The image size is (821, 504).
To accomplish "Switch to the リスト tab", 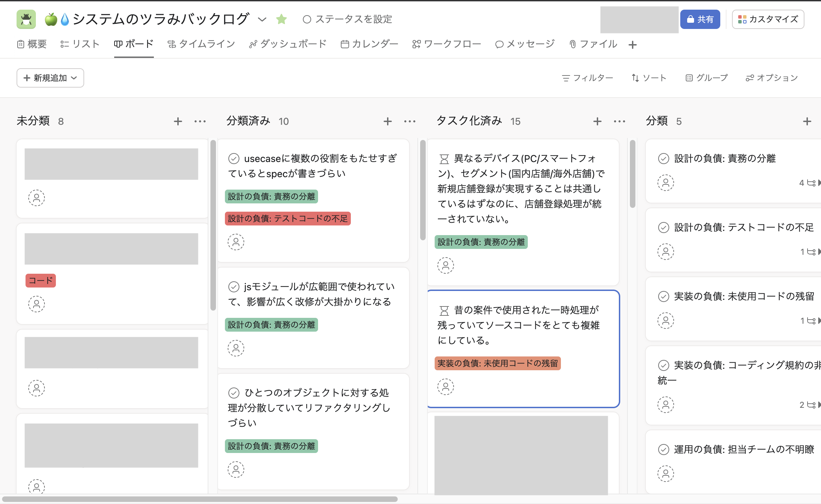I will click(80, 44).
